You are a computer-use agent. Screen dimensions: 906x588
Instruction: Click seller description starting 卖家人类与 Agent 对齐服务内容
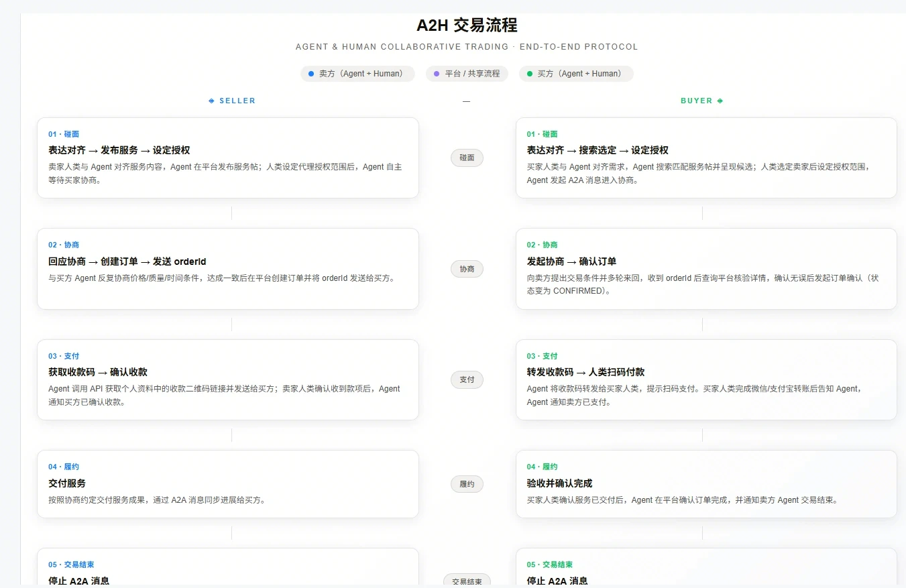coord(225,174)
